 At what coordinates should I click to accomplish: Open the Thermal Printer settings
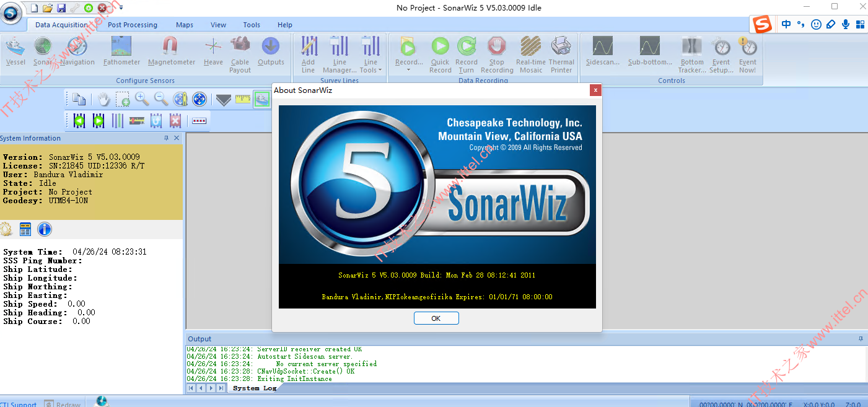(x=561, y=55)
